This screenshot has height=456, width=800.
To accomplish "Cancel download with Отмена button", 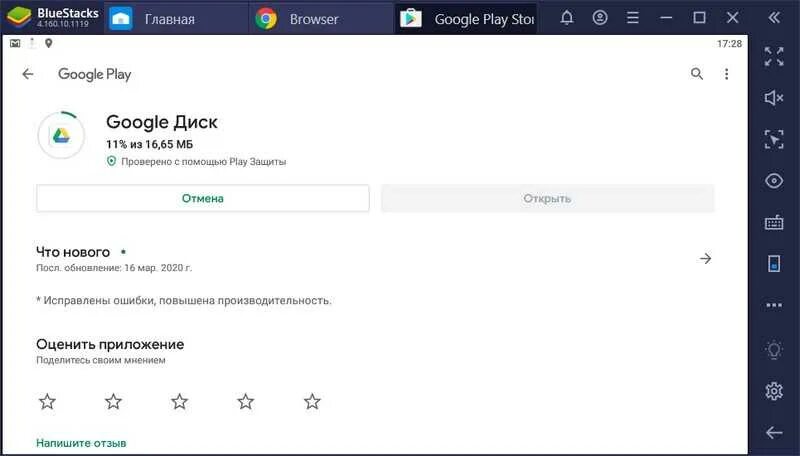I will point(203,198).
